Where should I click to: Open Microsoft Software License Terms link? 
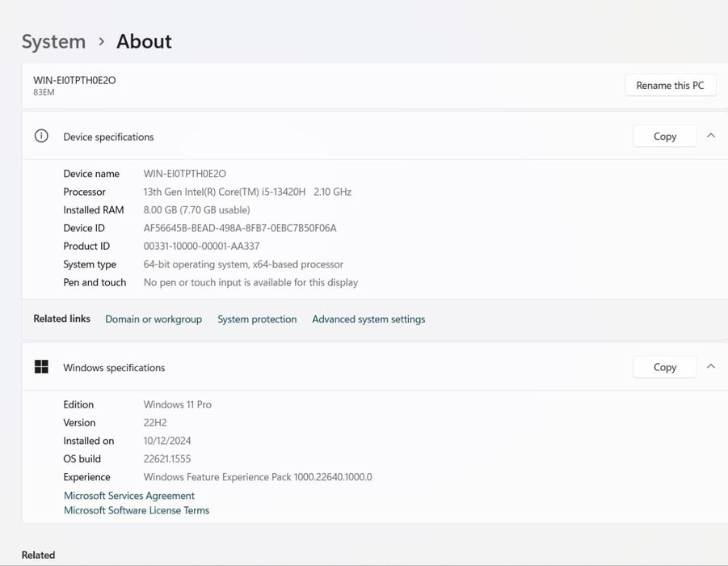[x=137, y=510]
